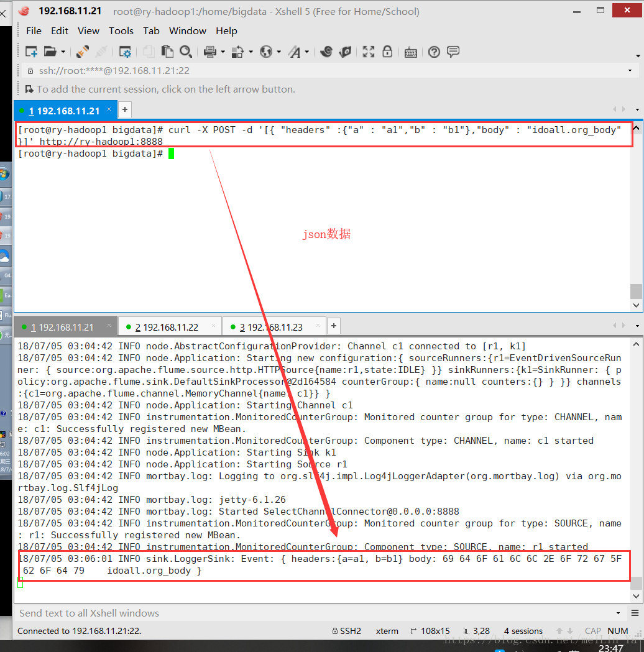Open the View menu
Viewport: 644px width, 652px height.
tap(88, 31)
